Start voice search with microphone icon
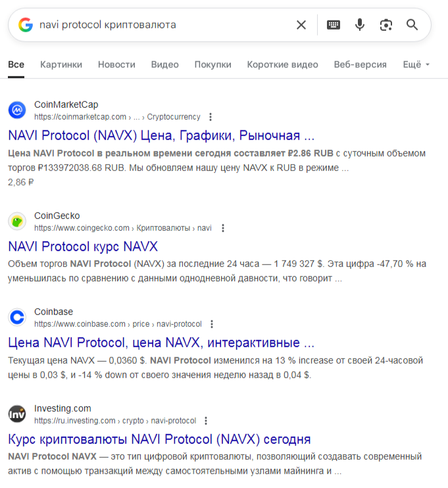Screen dimensions: 448x488 [360, 25]
